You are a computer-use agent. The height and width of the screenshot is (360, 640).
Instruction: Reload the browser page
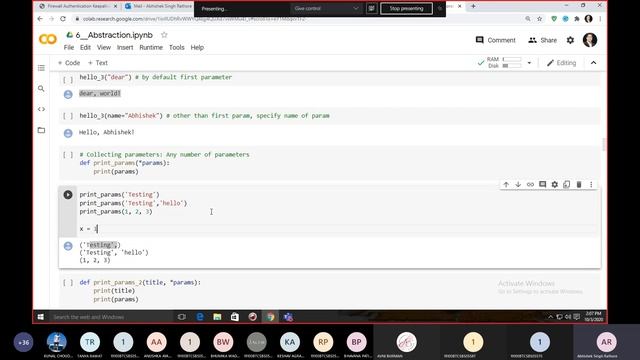pyautogui.click(x=63, y=19)
